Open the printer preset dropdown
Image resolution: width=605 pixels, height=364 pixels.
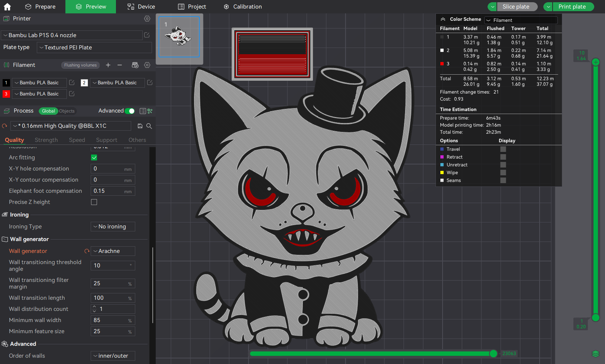pyautogui.click(x=72, y=35)
